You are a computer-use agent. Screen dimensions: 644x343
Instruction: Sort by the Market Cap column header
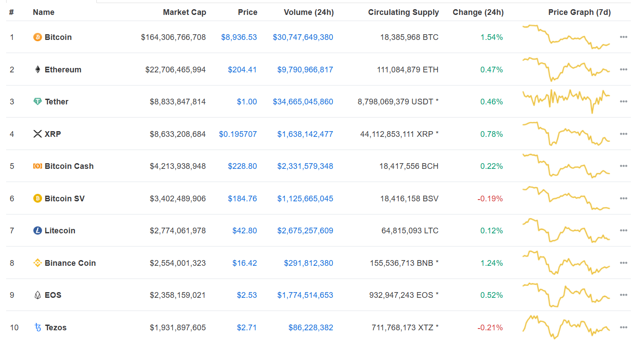(x=184, y=12)
